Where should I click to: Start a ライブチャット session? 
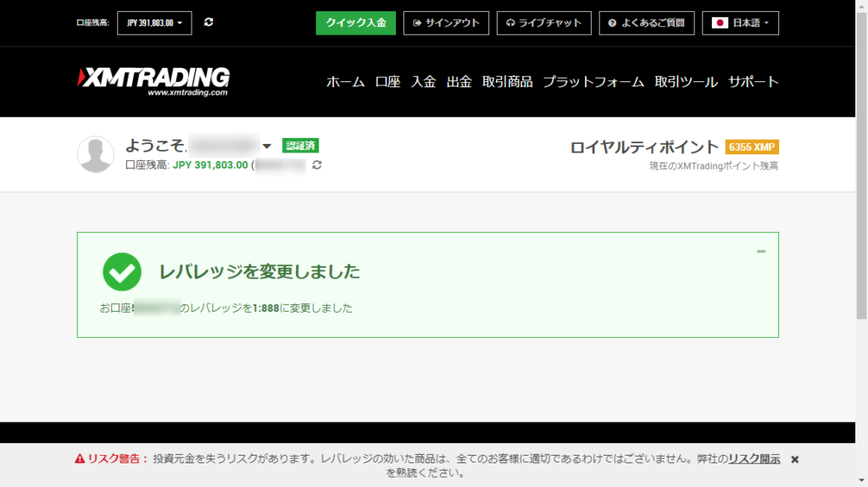pyautogui.click(x=543, y=23)
